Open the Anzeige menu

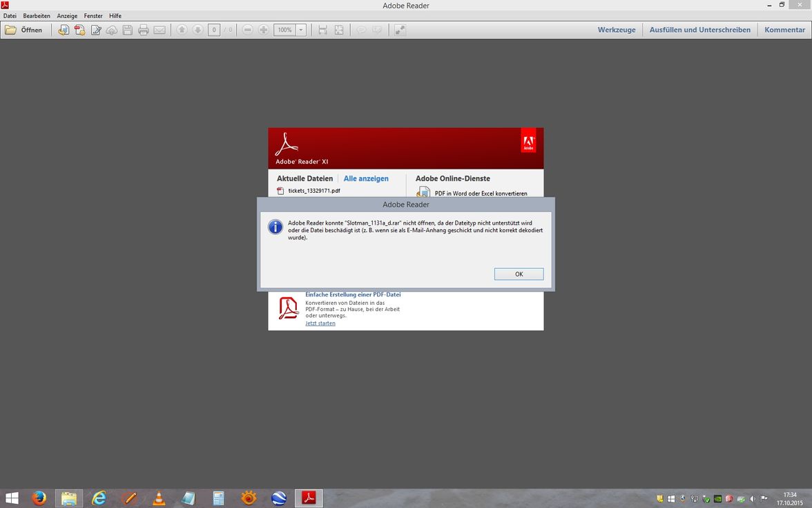67,16
